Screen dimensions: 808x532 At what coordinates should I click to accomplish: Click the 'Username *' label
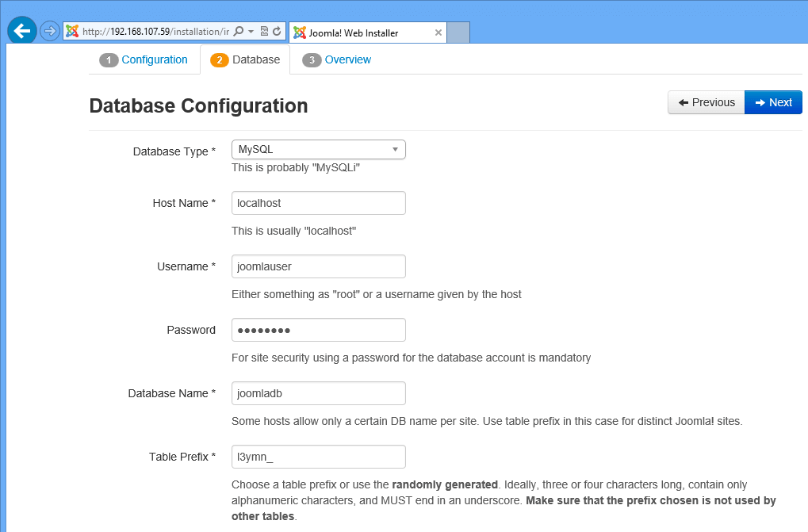pyautogui.click(x=186, y=266)
